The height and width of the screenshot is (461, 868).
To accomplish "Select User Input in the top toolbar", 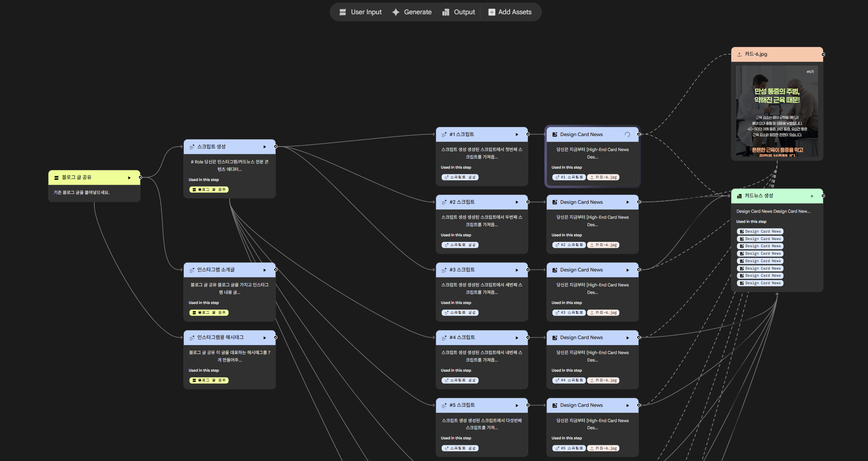I will click(360, 12).
